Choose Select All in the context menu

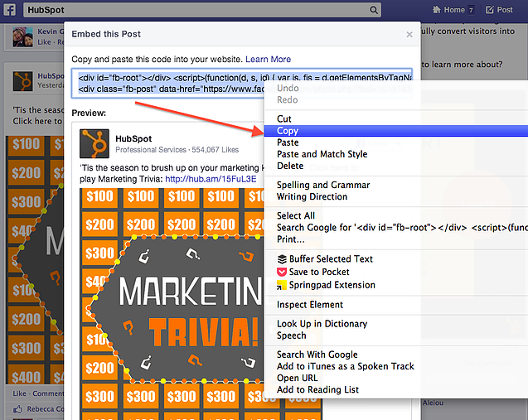pos(295,216)
